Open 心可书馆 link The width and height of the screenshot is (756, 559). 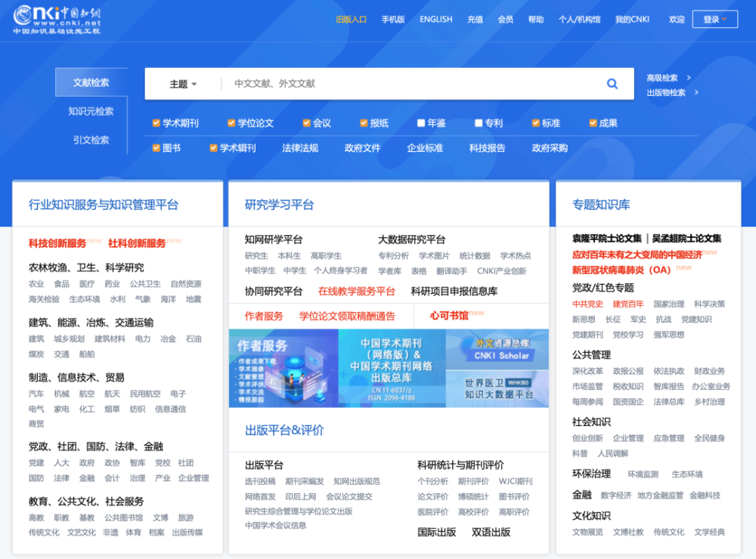(x=449, y=316)
